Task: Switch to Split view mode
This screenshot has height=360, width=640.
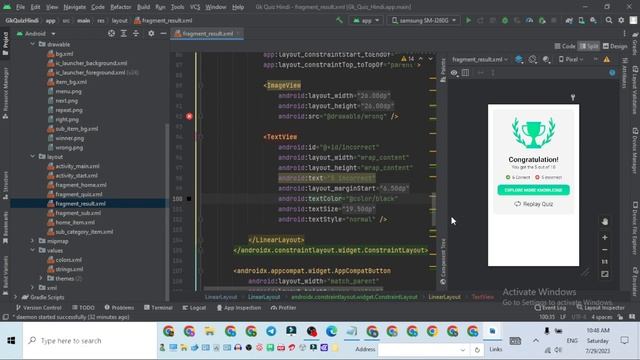Action: click(589, 46)
